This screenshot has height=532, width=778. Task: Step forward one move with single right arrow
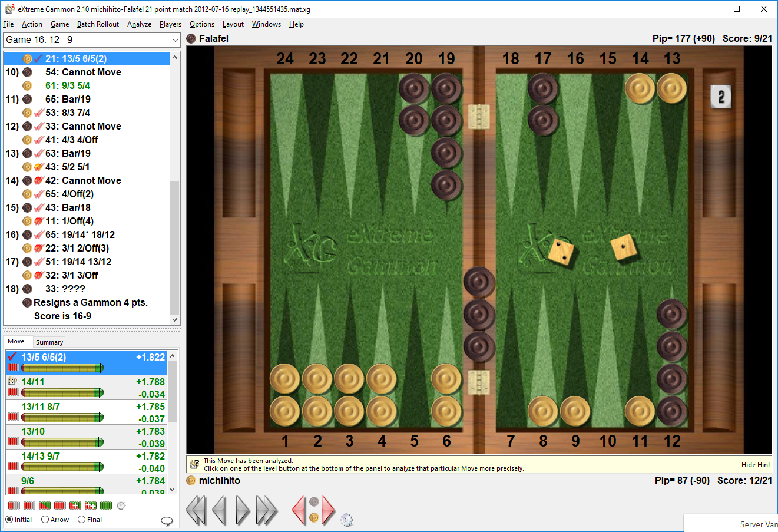(242, 510)
